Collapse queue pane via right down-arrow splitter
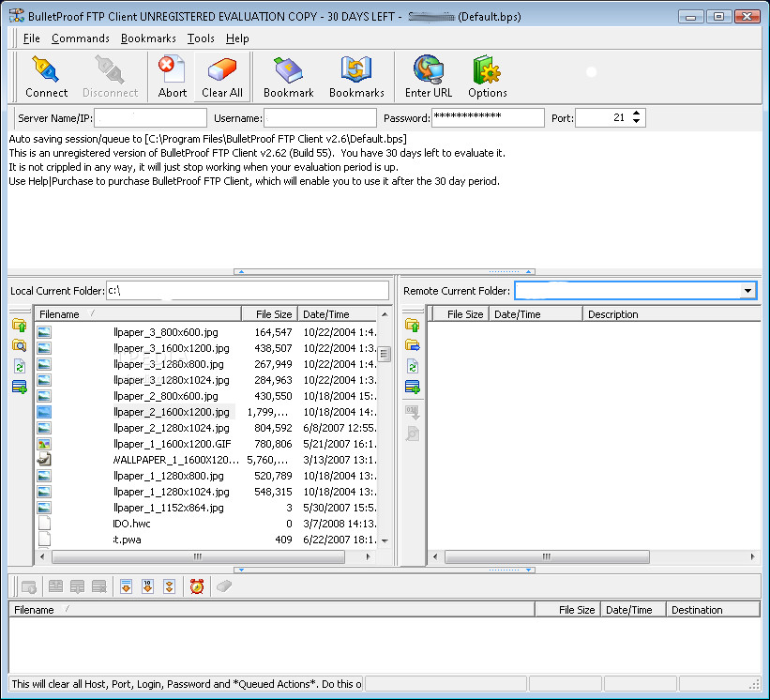This screenshot has height=700, width=770. pos(528,570)
